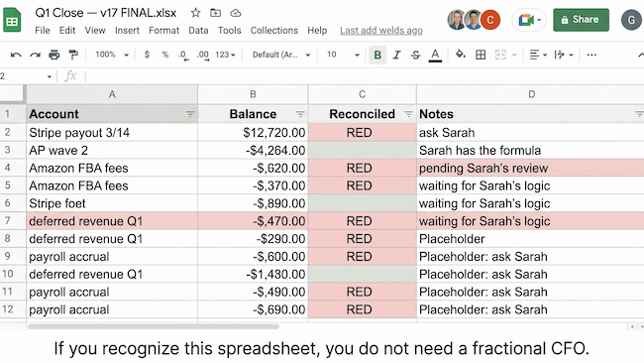View collaborator C avatar
The height and width of the screenshot is (363, 644).
click(x=490, y=20)
